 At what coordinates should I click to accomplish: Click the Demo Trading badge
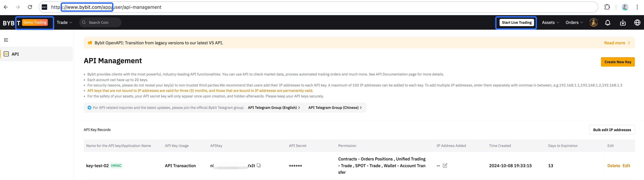(35, 23)
